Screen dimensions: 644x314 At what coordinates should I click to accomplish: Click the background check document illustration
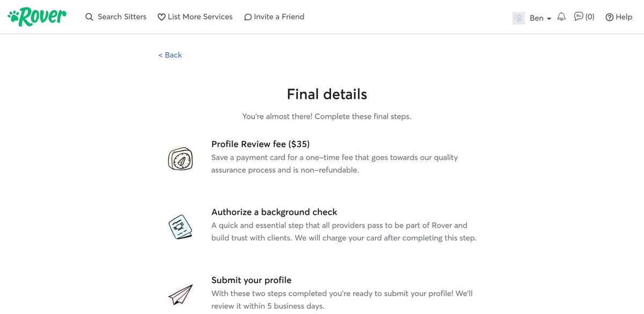[181, 227]
